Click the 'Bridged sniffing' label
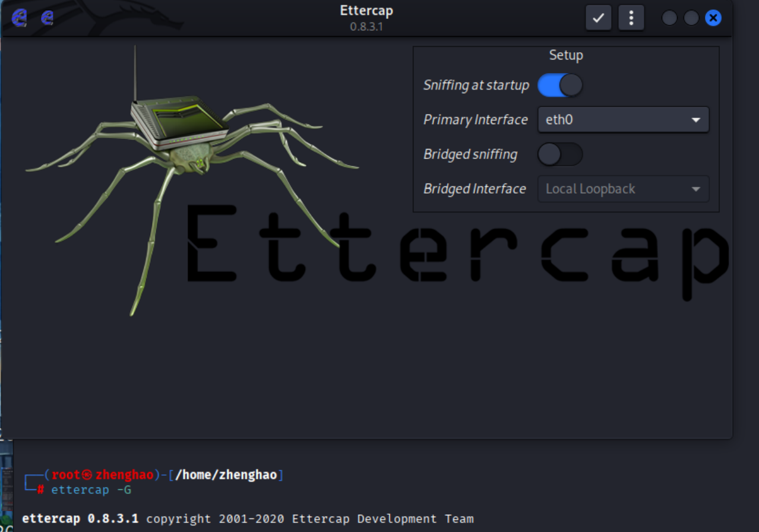Image resolution: width=759 pixels, height=532 pixels. point(470,154)
